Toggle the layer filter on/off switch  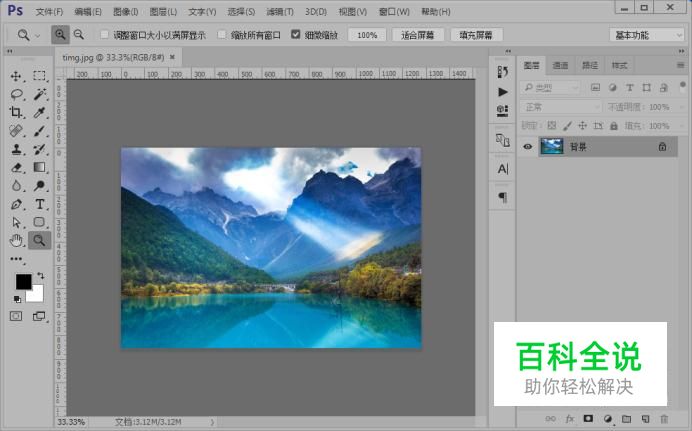coord(683,84)
